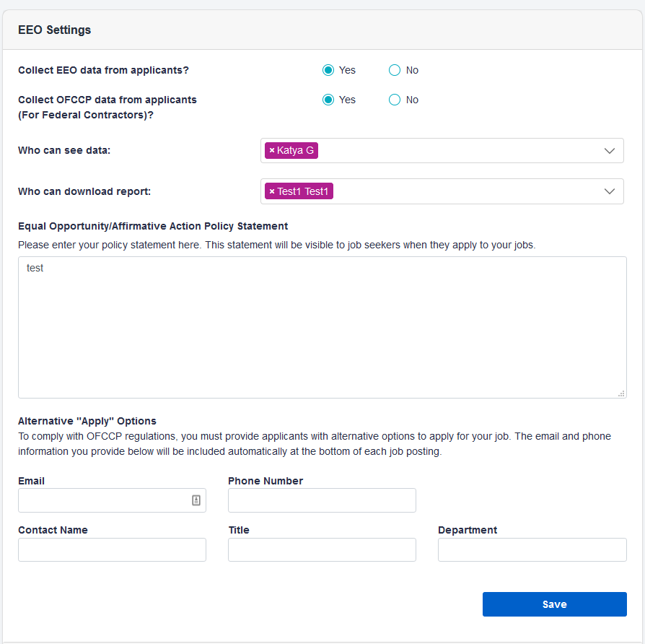Remove the "Katya G" tag
Viewport: 645px width, 644px height.
tap(271, 150)
